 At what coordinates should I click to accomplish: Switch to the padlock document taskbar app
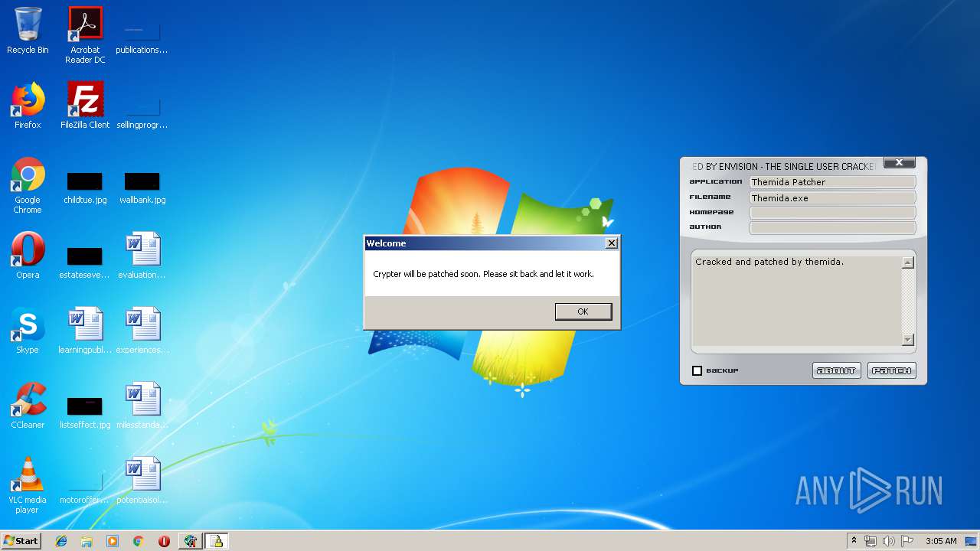217,541
